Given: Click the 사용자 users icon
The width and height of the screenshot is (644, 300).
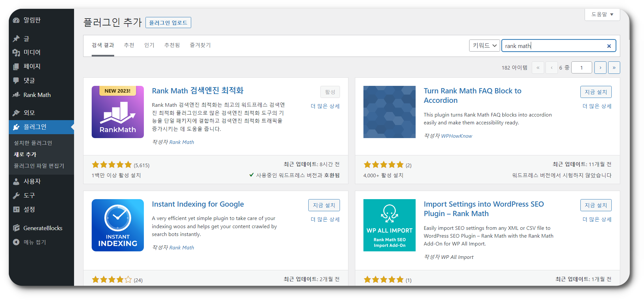Looking at the screenshot, I should tap(16, 181).
